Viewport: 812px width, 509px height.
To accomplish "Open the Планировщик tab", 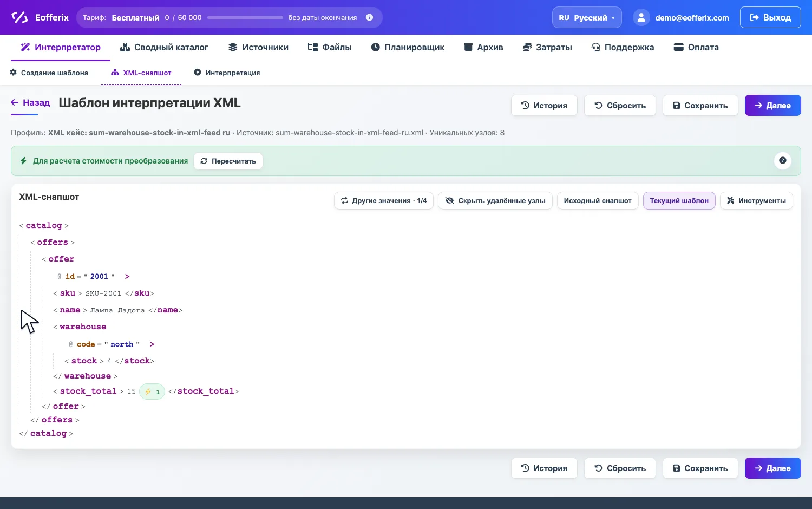I will (408, 47).
